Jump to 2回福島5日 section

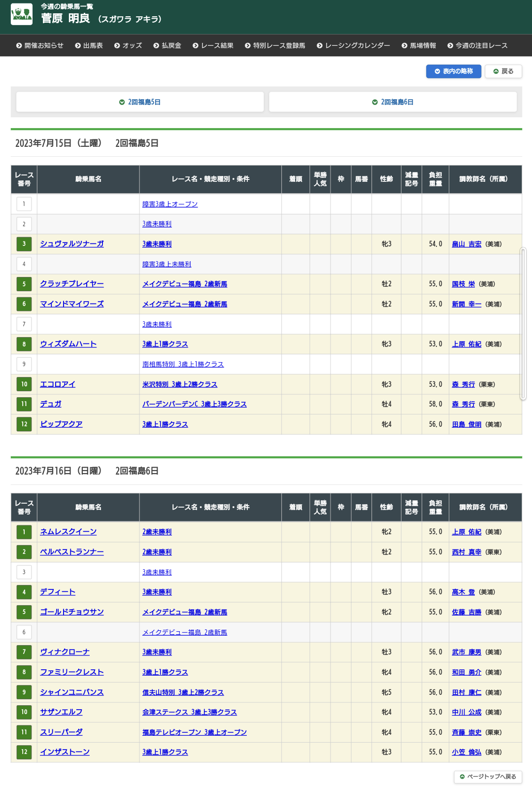(140, 102)
